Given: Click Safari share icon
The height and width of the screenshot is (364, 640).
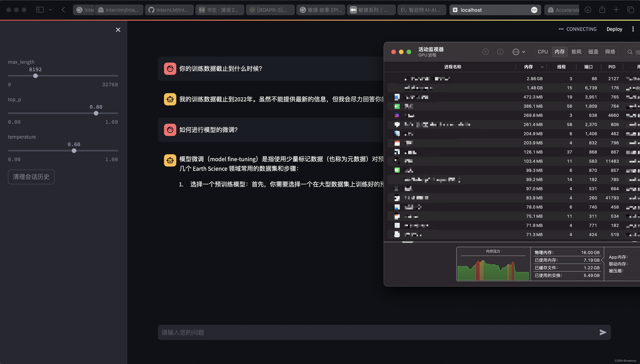Looking at the screenshot, I should click(602, 10).
